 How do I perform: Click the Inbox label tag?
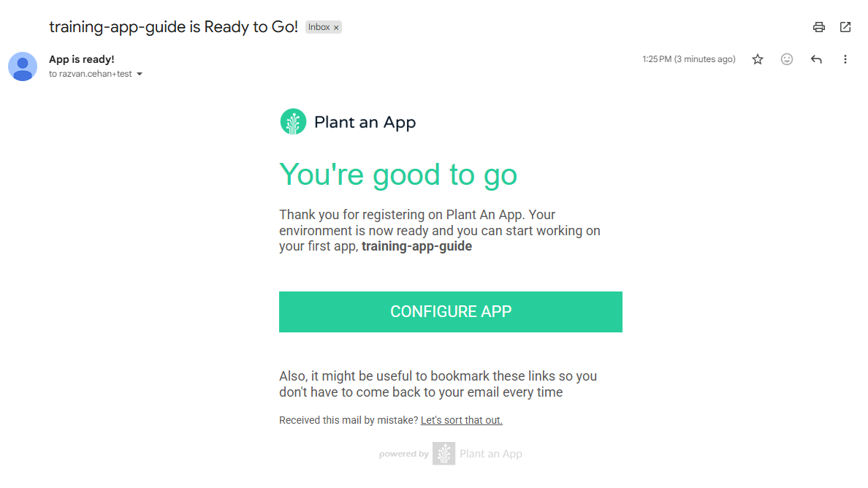[x=319, y=26]
